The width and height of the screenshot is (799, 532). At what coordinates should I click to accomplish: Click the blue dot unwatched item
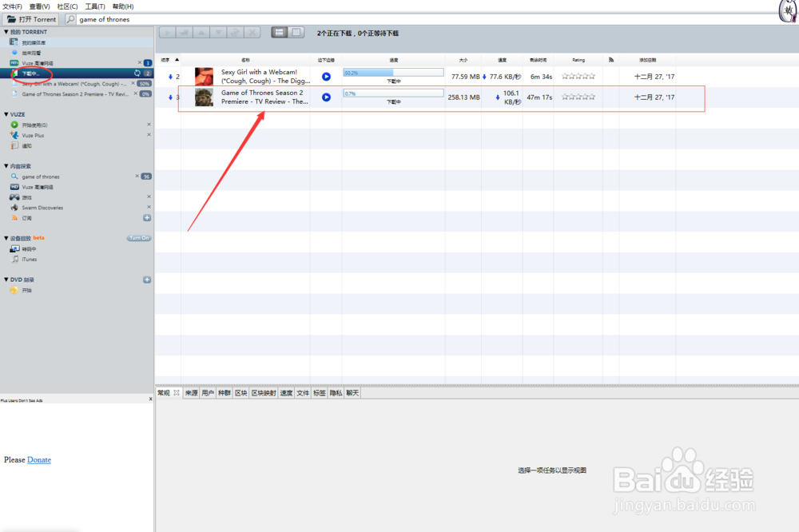(14, 53)
